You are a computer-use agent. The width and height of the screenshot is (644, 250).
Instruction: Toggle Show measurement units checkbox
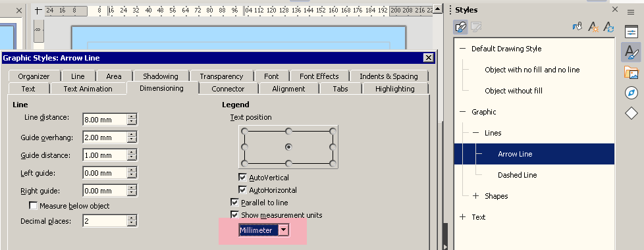[234, 214]
